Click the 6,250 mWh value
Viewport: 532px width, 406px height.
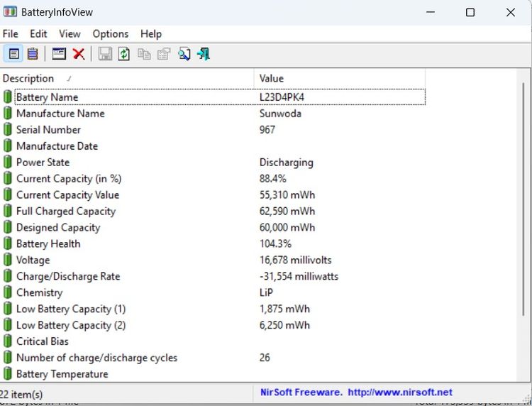[x=284, y=325]
